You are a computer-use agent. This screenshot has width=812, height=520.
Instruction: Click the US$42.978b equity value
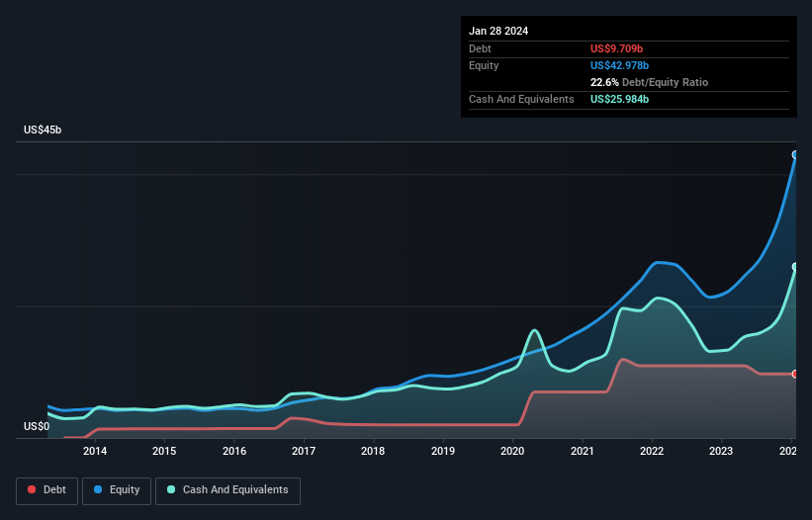click(619, 65)
